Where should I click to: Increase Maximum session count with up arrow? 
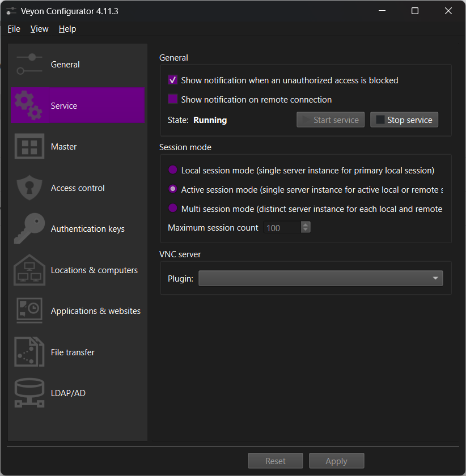pyautogui.click(x=306, y=224)
